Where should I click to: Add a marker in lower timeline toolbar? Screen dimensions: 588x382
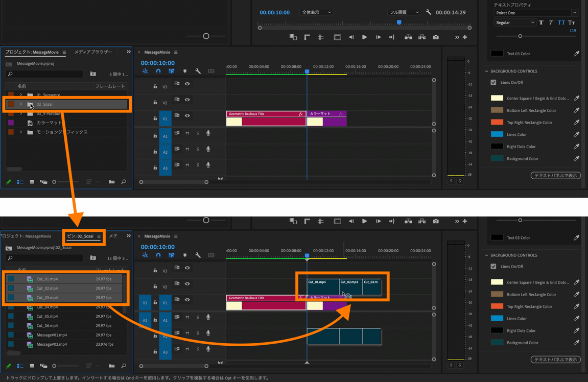click(x=185, y=255)
